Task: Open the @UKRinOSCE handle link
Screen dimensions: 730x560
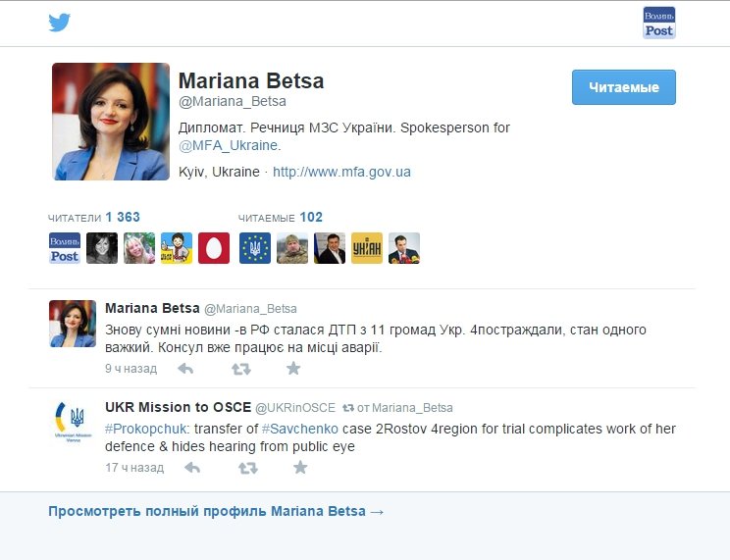Action: [x=295, y=408]
